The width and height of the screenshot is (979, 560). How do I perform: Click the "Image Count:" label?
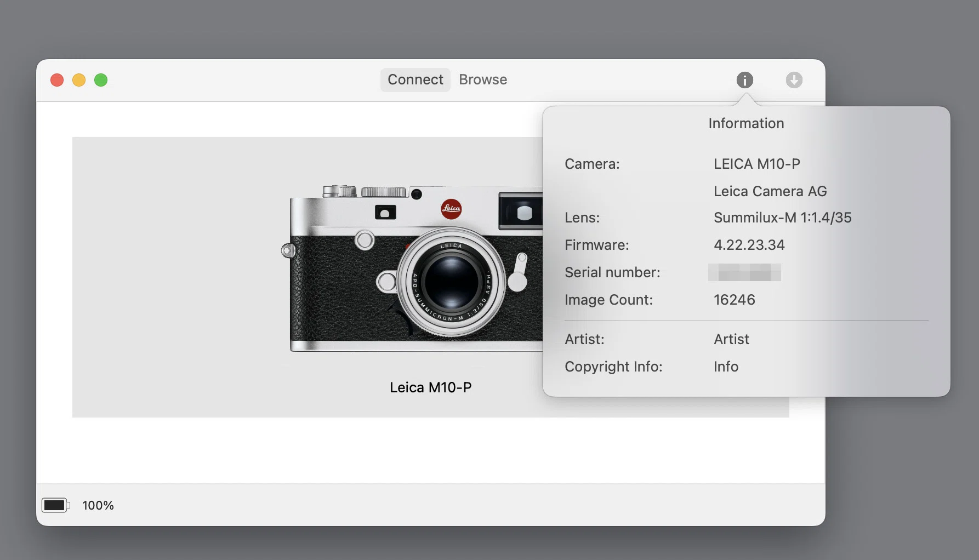[x=608, y=300]
